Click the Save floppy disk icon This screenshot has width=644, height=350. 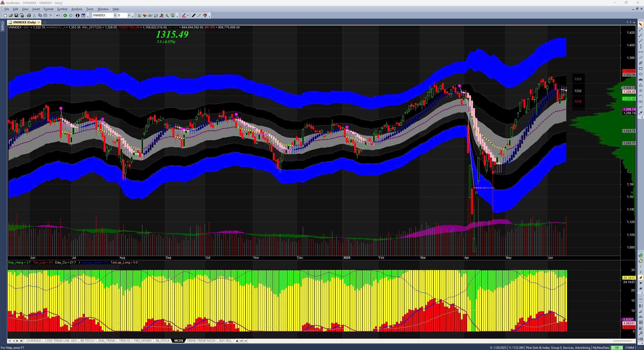pyautogui.click(x=16, y=15)
